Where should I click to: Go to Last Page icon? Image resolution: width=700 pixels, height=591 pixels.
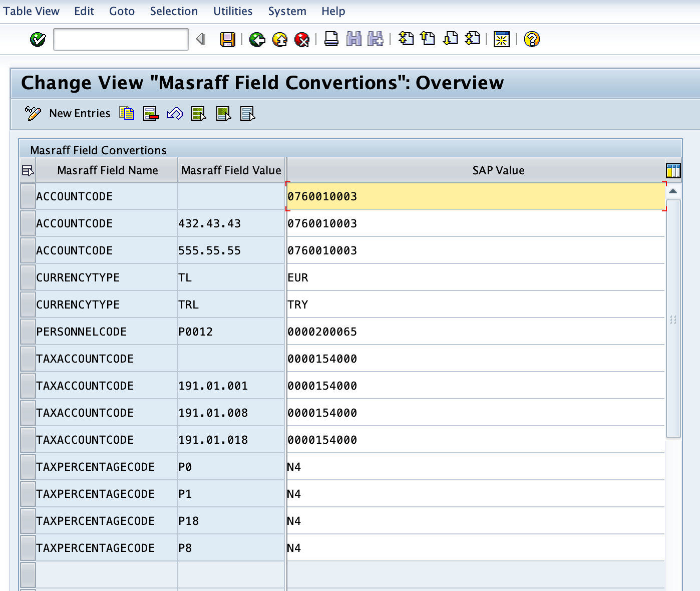472,39
